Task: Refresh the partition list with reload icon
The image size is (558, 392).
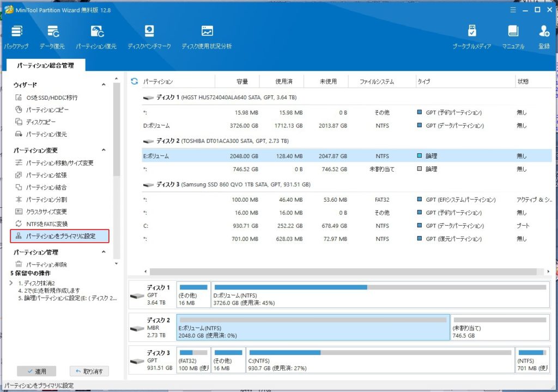Action: click(x=135, y=81)
